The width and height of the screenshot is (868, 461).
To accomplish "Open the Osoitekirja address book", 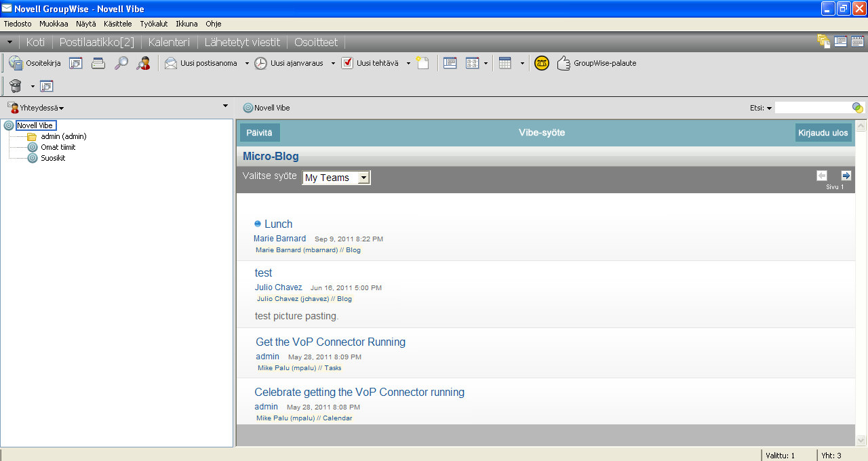I will [35, 63].
